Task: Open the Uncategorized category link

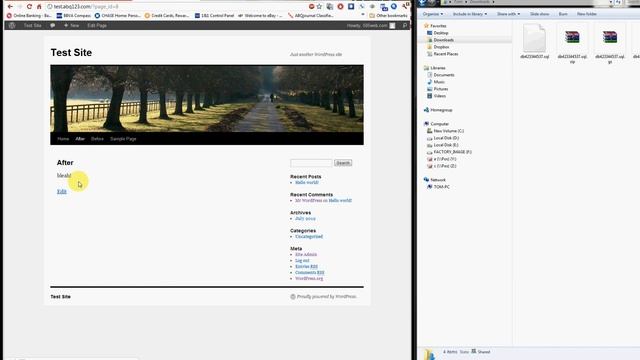Action: tap(309, 236)
